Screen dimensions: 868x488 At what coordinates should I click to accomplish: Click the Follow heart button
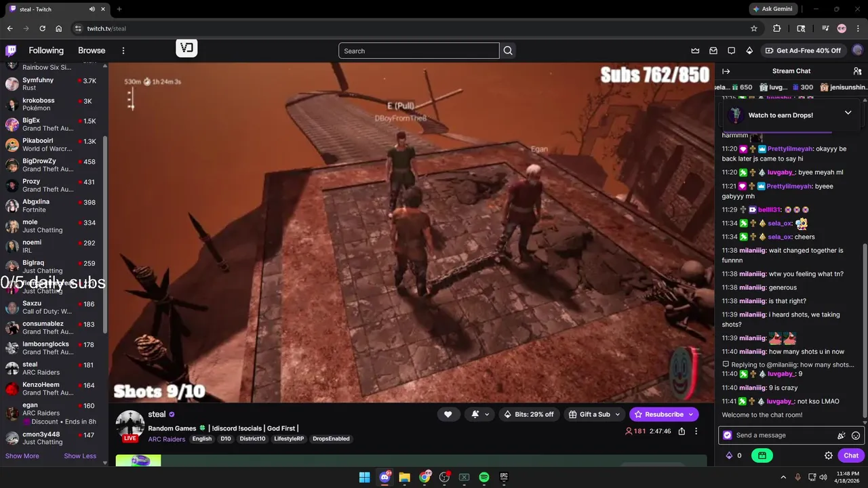448,414
